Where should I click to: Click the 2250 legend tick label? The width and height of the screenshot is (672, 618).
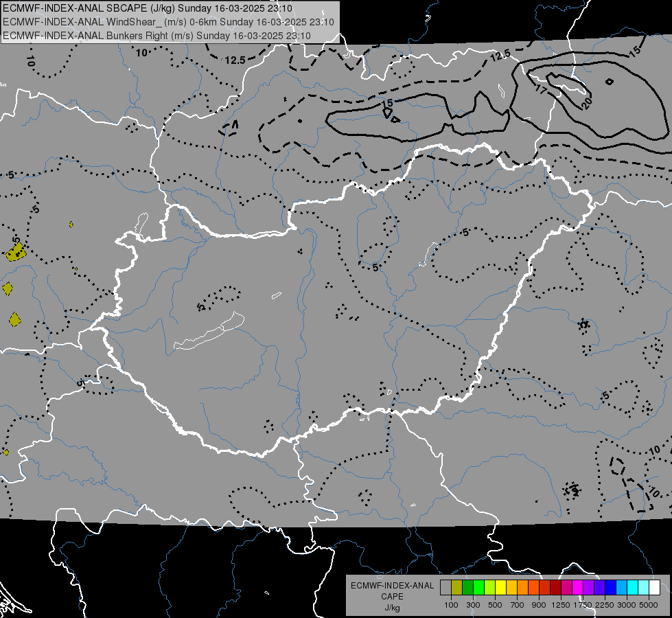click(605, 605)
